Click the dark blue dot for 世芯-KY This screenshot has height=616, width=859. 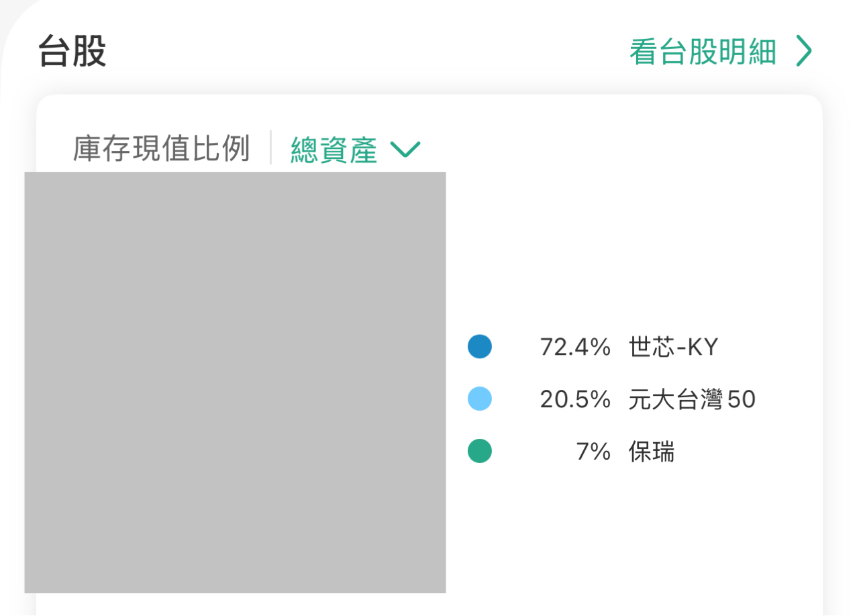pos(480,347)
